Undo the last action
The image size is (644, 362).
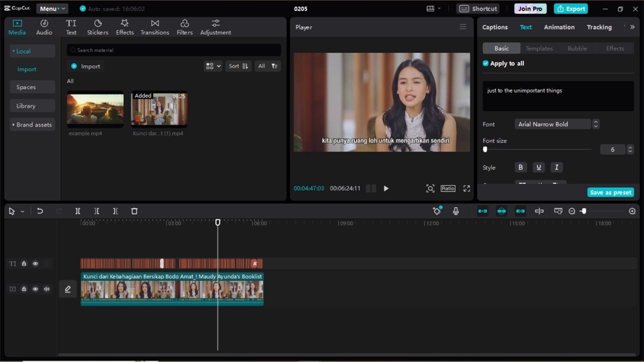40,211
